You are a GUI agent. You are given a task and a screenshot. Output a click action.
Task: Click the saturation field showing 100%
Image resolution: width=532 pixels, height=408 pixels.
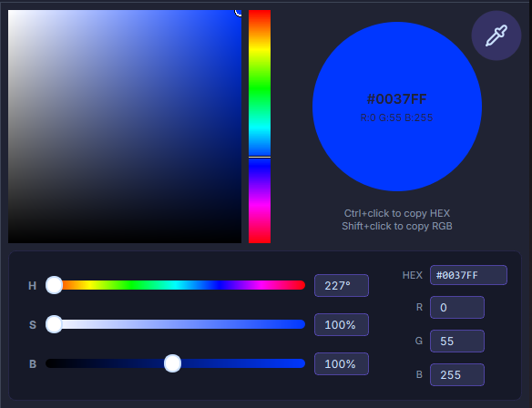pyautogui.click(x=342, y=324)
